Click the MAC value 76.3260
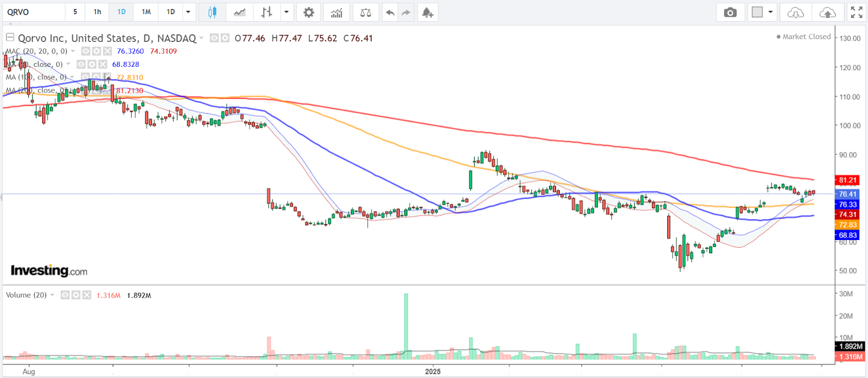This screenshot has height=378, width=868. 130,51
